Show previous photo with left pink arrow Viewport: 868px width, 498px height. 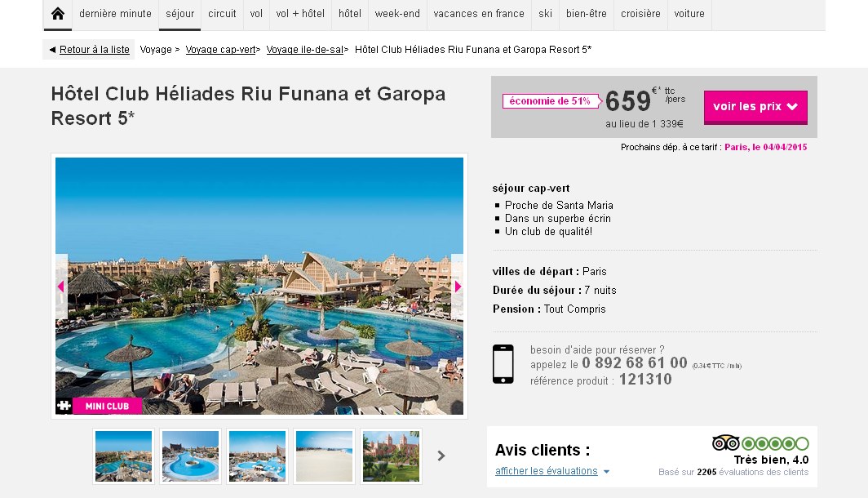tap(61, 287)
